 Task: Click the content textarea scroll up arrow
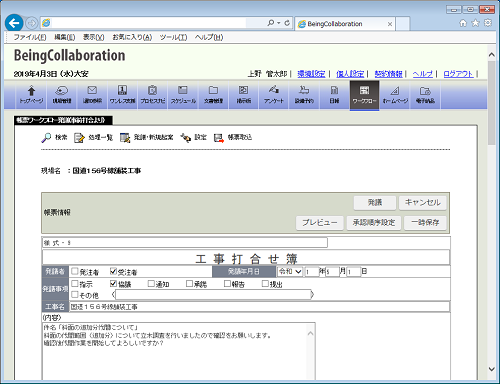coord(310,333)
